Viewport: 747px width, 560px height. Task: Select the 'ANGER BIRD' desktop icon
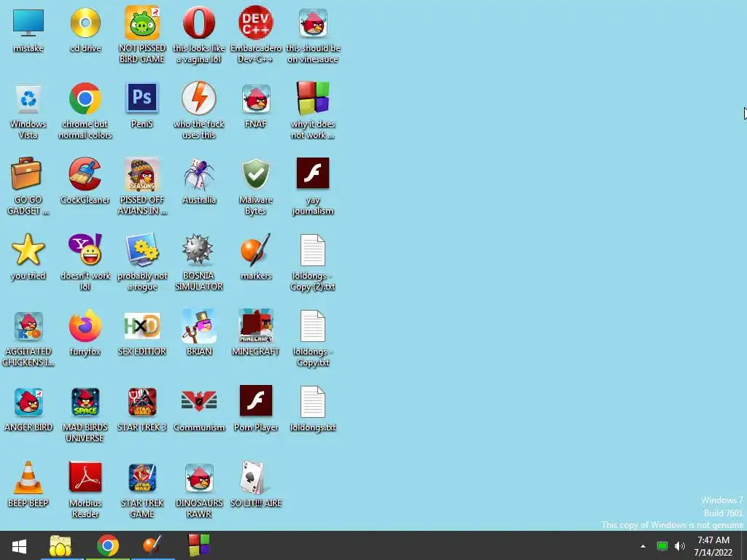coord(28,402)
